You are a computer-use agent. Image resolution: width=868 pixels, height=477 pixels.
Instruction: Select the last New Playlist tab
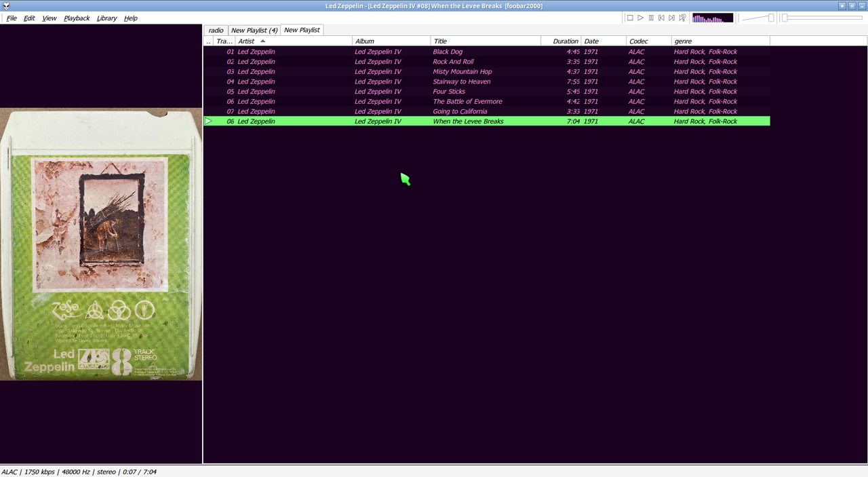pos(302,30)
